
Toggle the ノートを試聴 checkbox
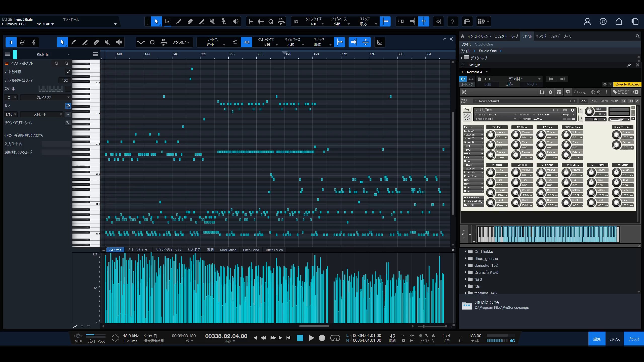coord(68,72)
